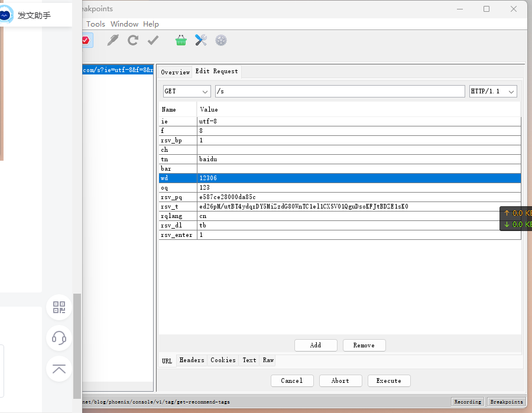The image size is (532, 413).
Task: Click the repeat refresh arrow icon
Action: (133, 40)
